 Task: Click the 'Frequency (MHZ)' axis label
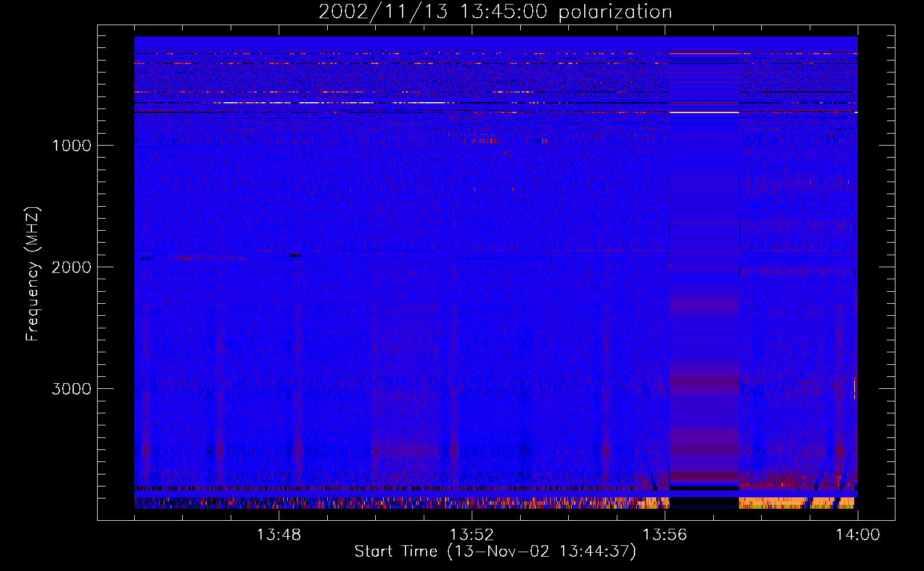(33, 274)
